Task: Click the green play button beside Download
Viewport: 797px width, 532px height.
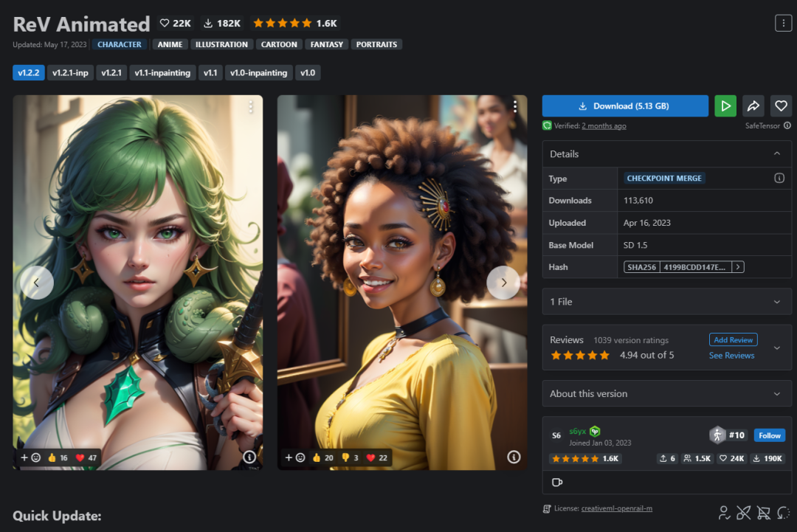Action: point(725,106)
